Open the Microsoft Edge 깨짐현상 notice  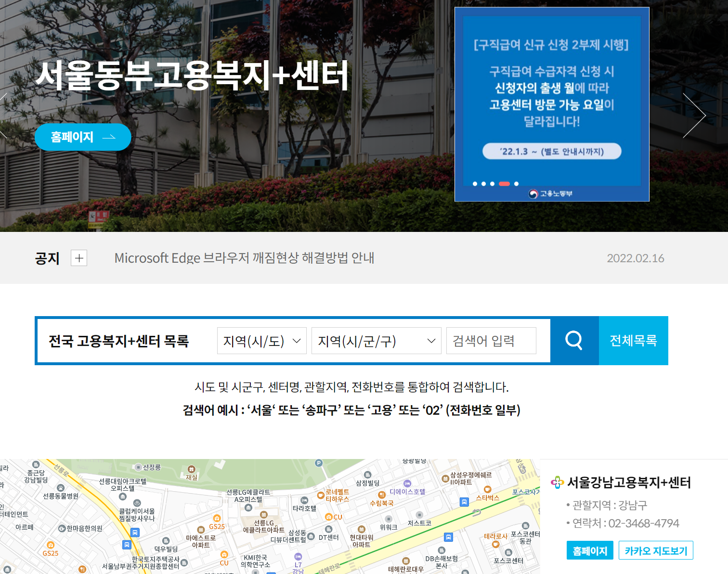[x=245, y=258]
